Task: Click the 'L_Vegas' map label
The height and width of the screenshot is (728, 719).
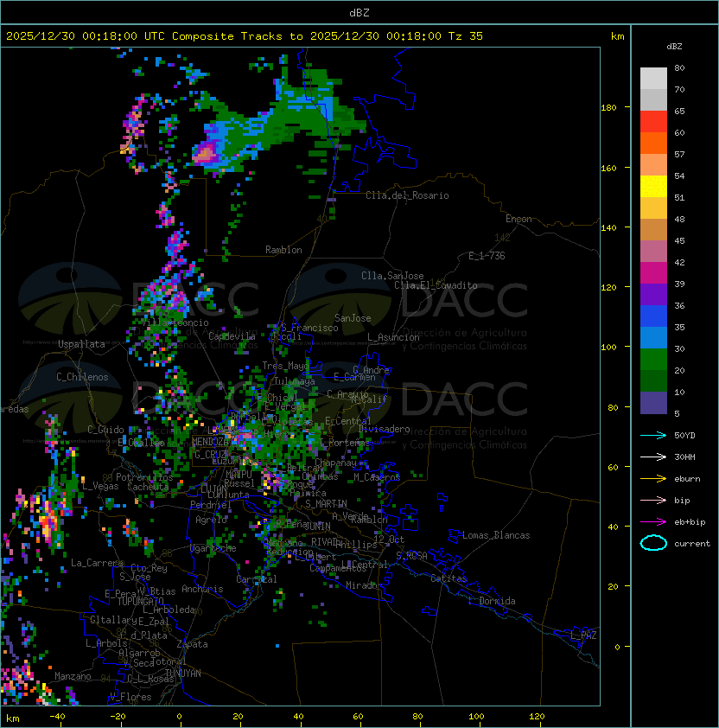Action: [100, 486]
